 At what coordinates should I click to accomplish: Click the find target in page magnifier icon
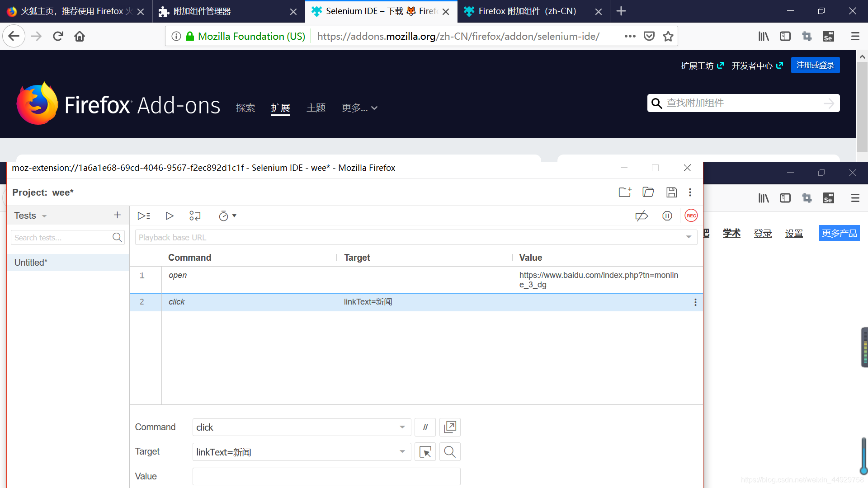[x=450, y=452]
